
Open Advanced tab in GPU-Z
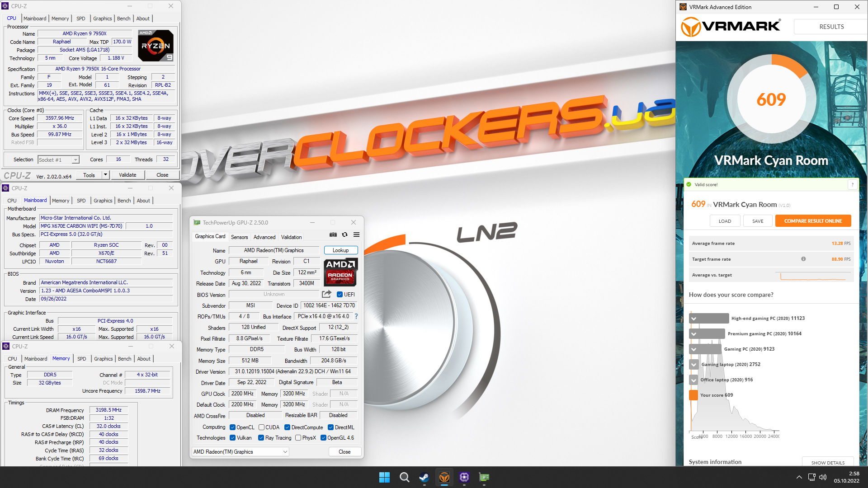pos(264,237)
